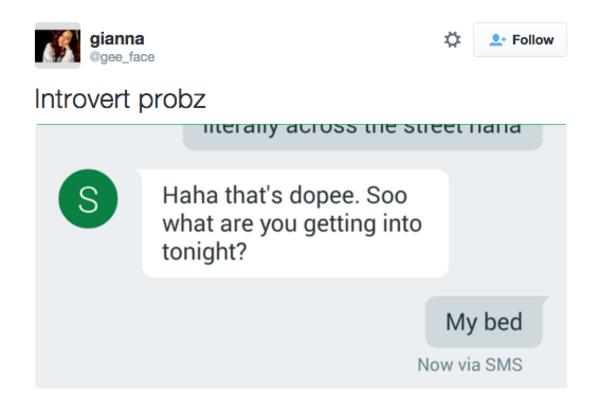Open gianna's profile photo
The height and width of the screenshot is (395, 600).
(58, 46)
